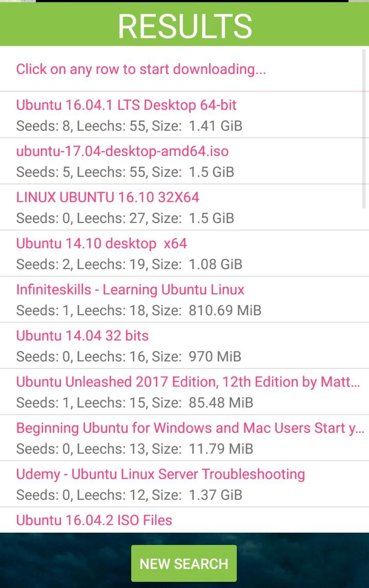Open the Ubuntu 16.04.1 LTS Desktop 64-bit result
Screen dimensions: 369x588
click(126, 105)
